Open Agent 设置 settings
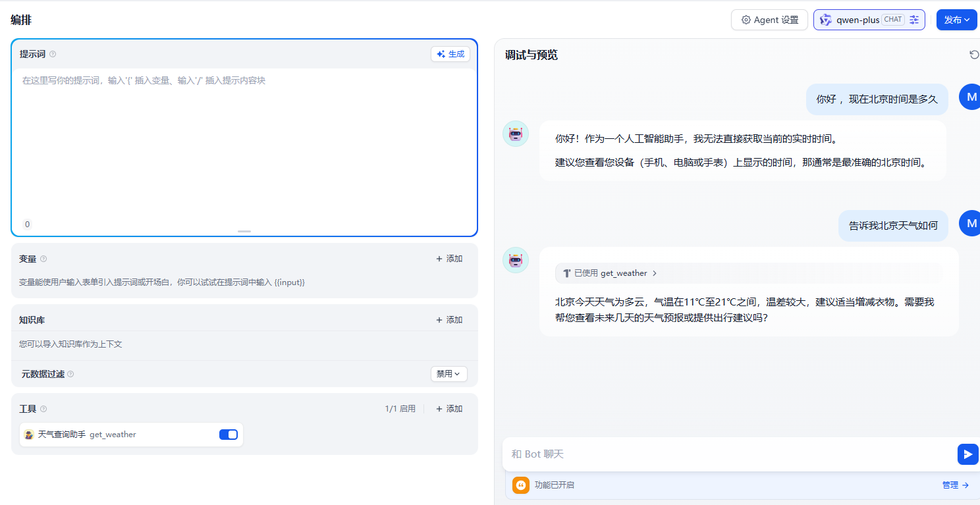 [x=769, y=20]
